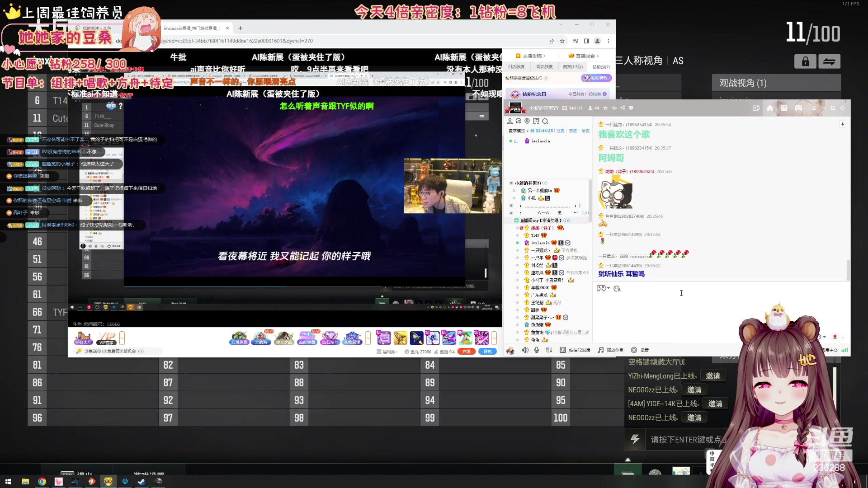The width and height of the screenshot is (868, 488).
Task: Click the 充值 recharge button
Action: click(x=467, y=352)
